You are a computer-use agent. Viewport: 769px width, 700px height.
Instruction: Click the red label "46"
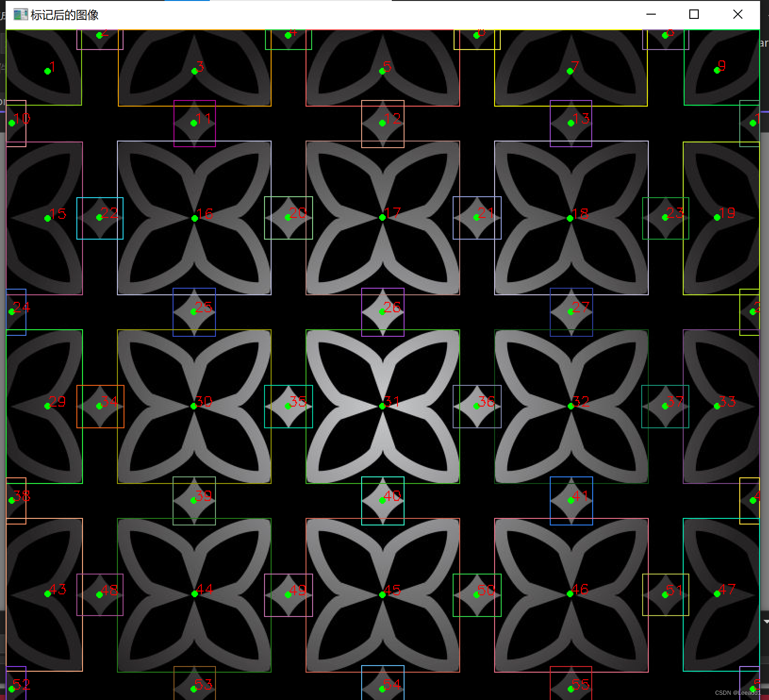pyautogui.click(x=580, y=589)
